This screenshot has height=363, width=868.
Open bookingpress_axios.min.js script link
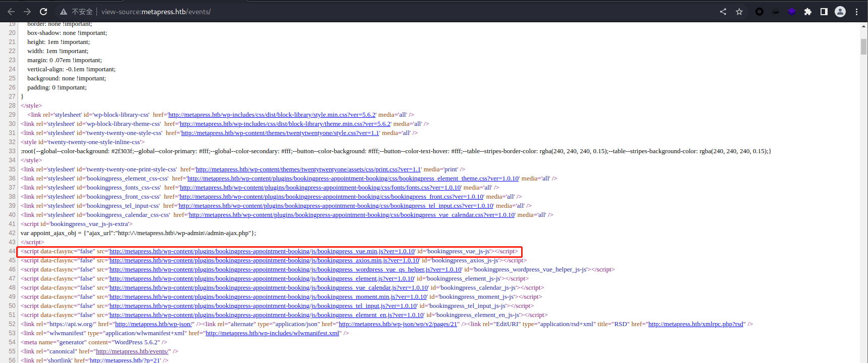pyautogui.click(x=264, y=260)
